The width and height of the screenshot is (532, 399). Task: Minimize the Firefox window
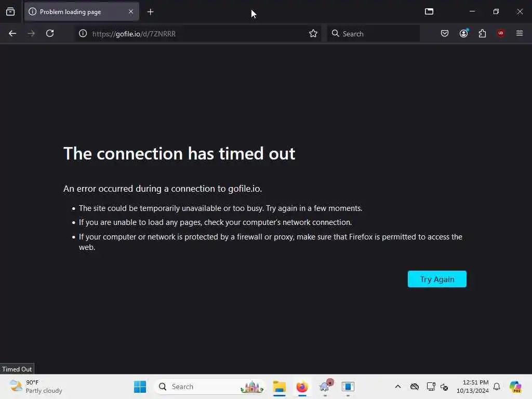(472, 11)
